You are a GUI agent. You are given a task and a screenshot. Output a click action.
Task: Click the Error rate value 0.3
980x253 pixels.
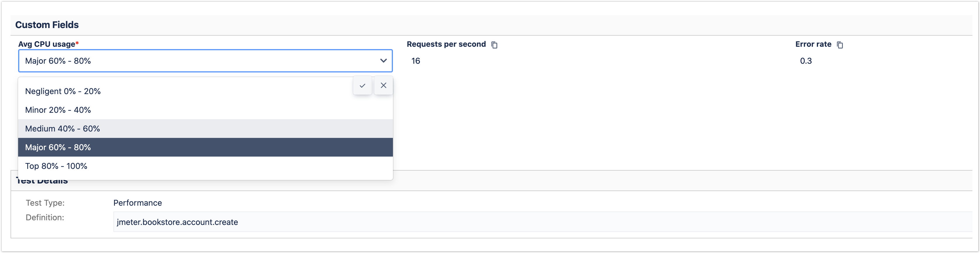pos(805,61)
